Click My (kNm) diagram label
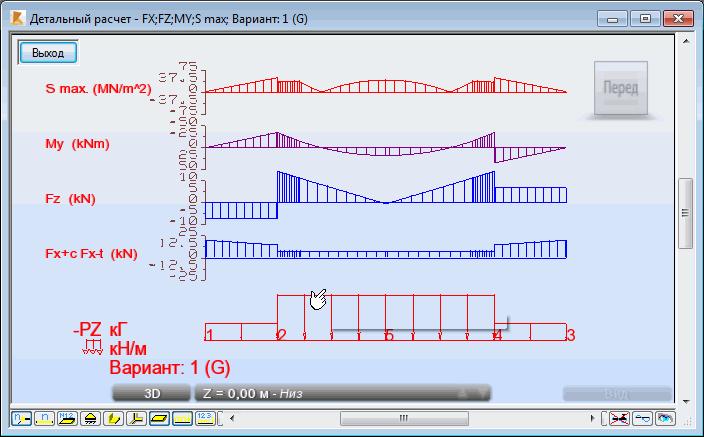 pos(77,144)
